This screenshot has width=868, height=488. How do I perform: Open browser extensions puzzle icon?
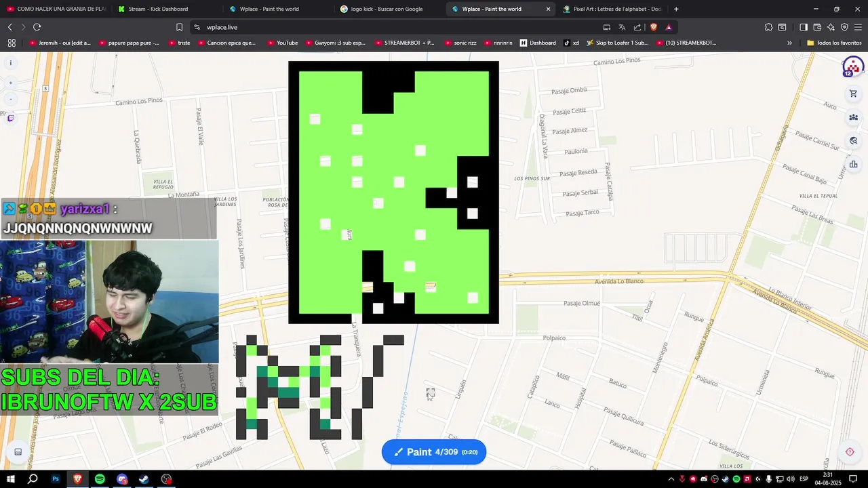pos(768,27)
